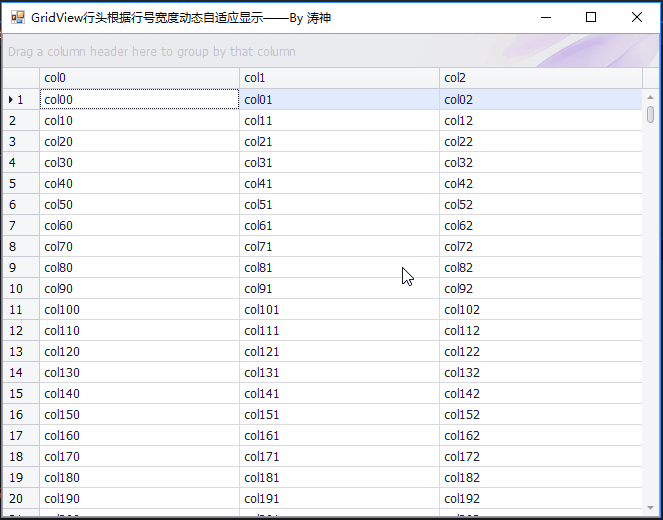Click the top-left corner header cell
The height and width of the screenshot is (520, 663).
tap(20, 78)
